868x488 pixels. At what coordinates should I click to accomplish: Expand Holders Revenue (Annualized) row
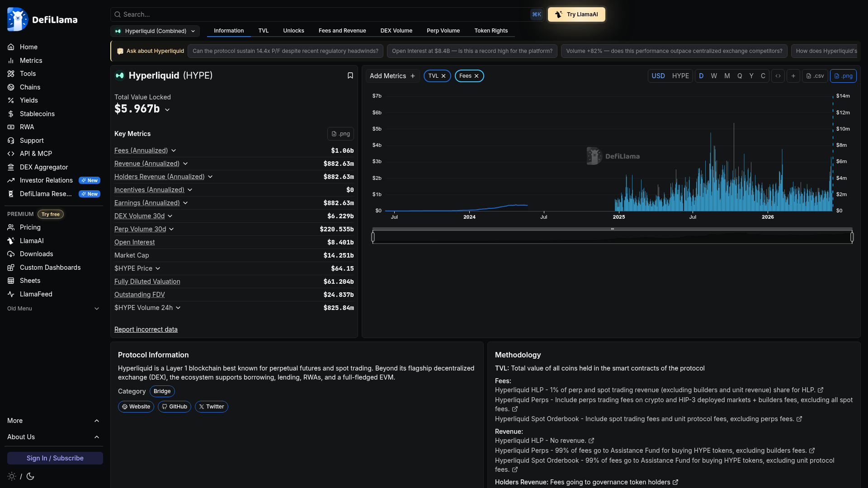(210, 177)
